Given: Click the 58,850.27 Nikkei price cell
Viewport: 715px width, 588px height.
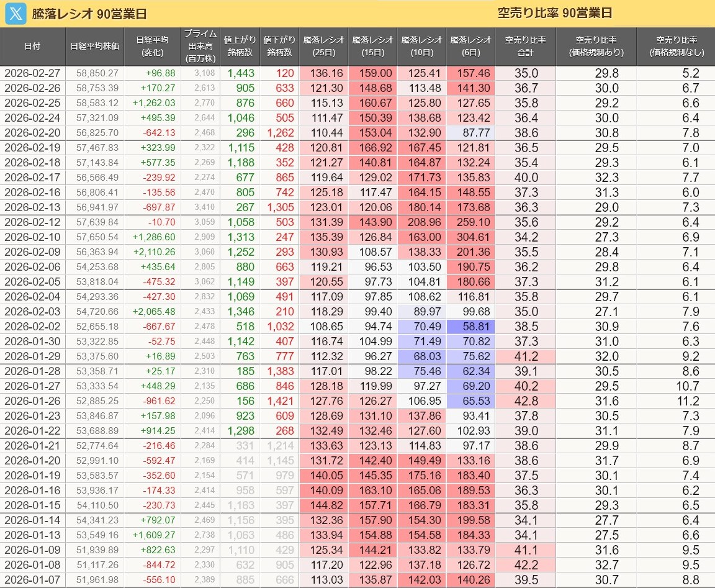Looking at the screenshot, I should (94, 73).
